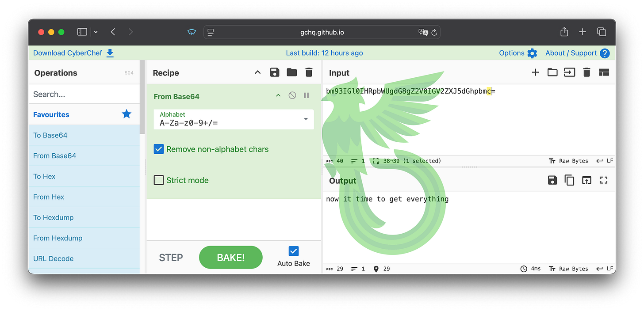Select From Base64 in operations list
Screen dimensions: 644x311
click(x=84, y=155)
